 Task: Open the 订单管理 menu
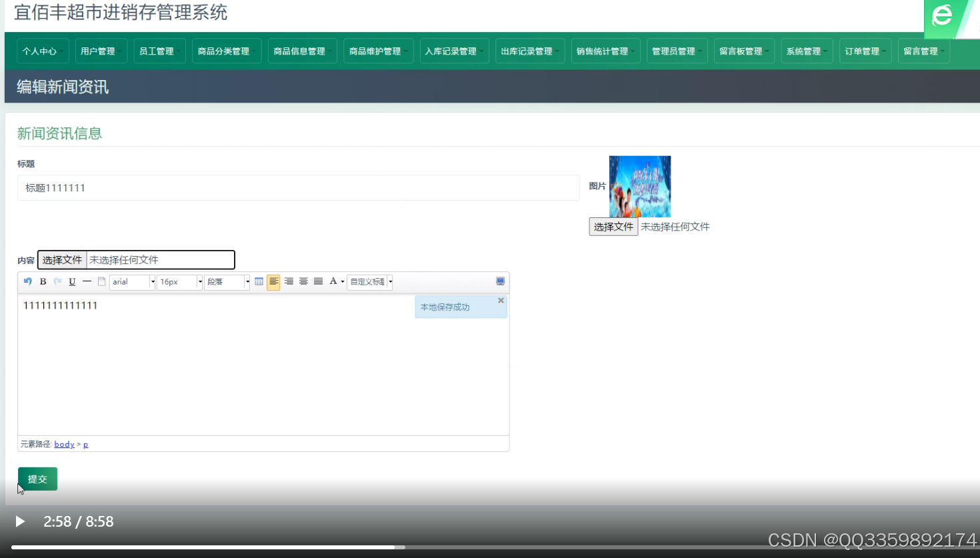[x=865, y=51]
